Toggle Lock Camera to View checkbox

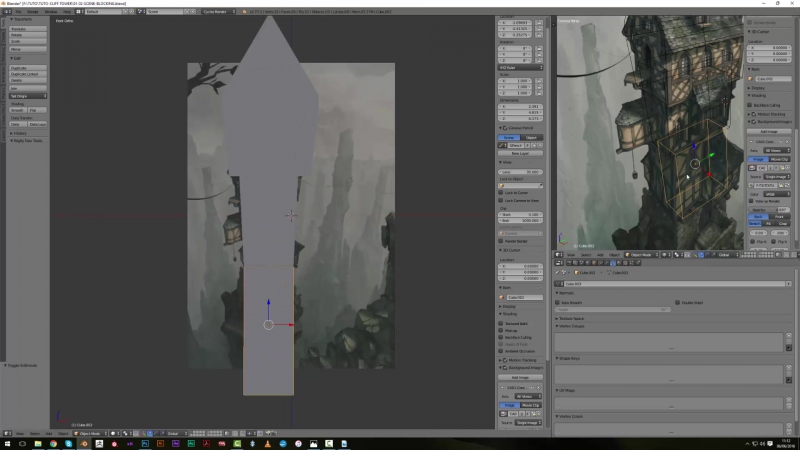click(501, 201)
